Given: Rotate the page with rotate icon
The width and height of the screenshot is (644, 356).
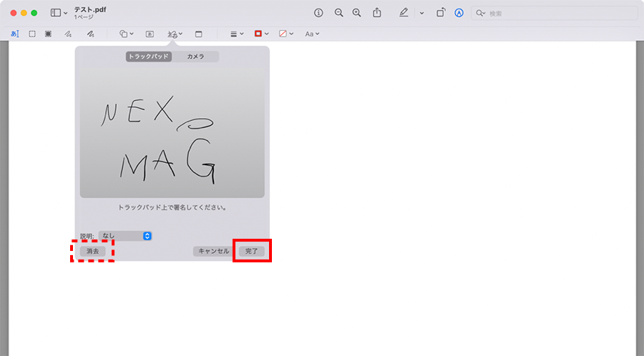Looking at the screenshot, I should 441,13.
